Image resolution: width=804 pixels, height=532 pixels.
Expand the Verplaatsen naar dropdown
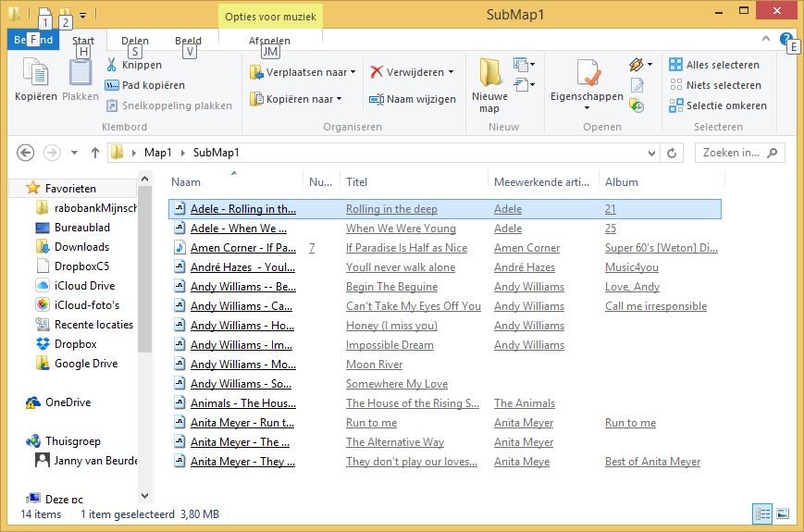pyautogui.click(x=353, y=72)
